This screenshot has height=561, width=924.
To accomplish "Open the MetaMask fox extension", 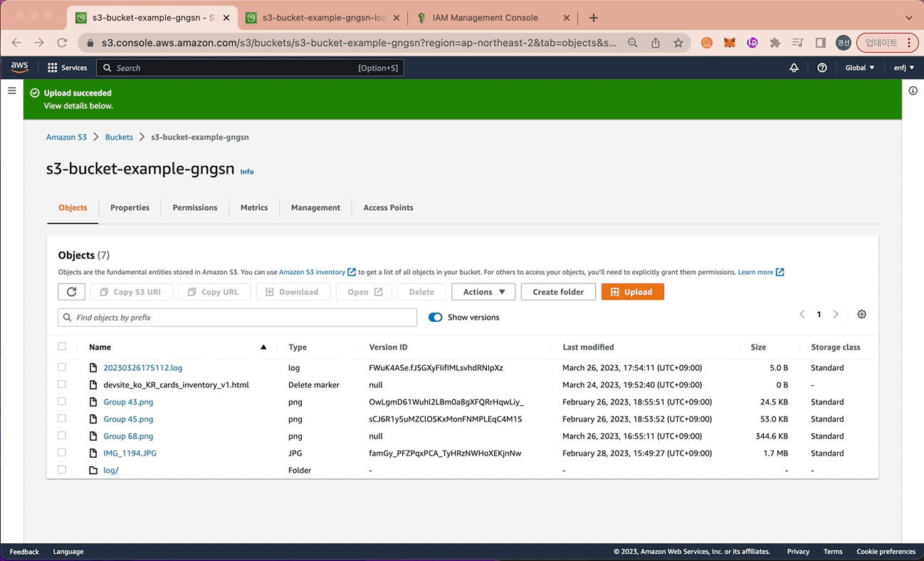I will click(x=730, y=43).
